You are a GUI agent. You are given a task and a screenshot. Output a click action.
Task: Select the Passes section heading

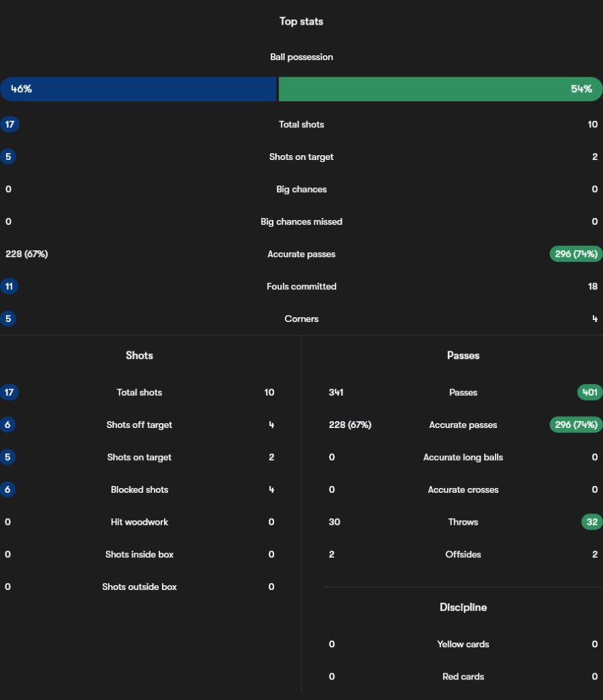click(x=463, y=355)
